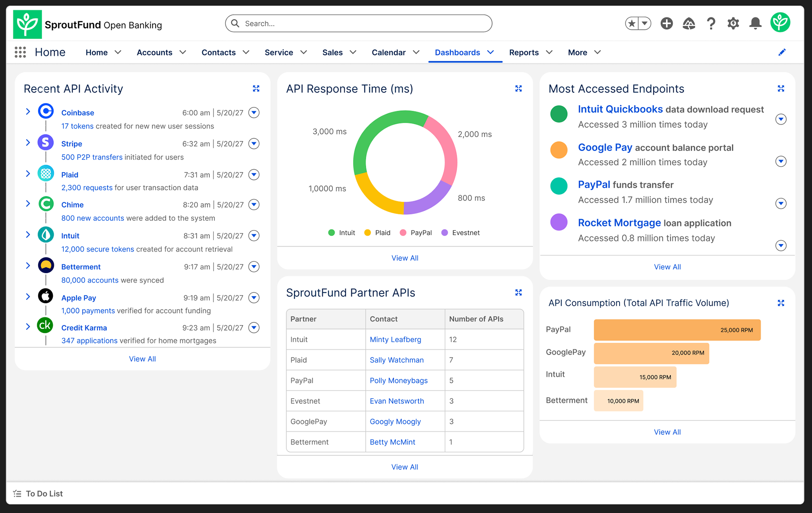Image resolution: width=812 pixels, height=513 pixels.
Task: Click the Credit Karma logo icon
Action: tap(45, 326)
